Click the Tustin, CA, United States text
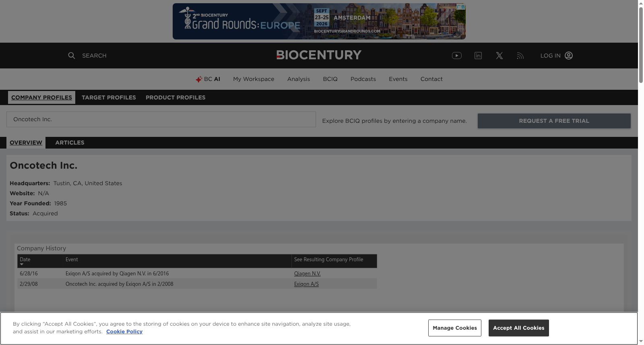Viewport: 644px width, 345px height. coord(88,183)
